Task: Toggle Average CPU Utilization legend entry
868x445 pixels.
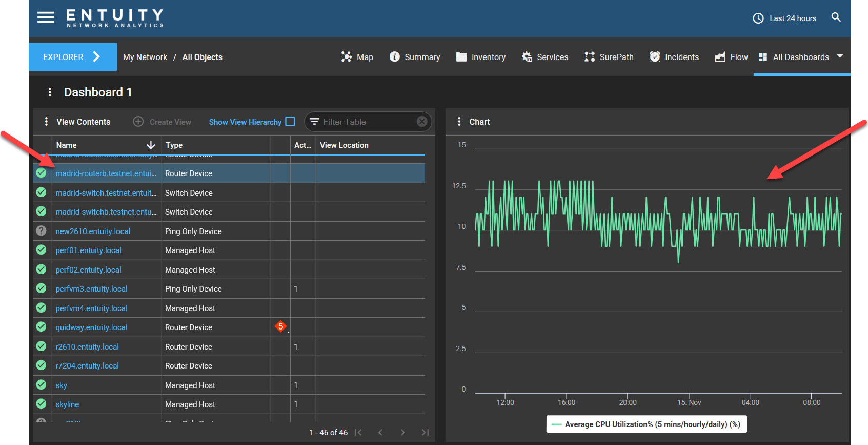Action: tap(647, 424)
